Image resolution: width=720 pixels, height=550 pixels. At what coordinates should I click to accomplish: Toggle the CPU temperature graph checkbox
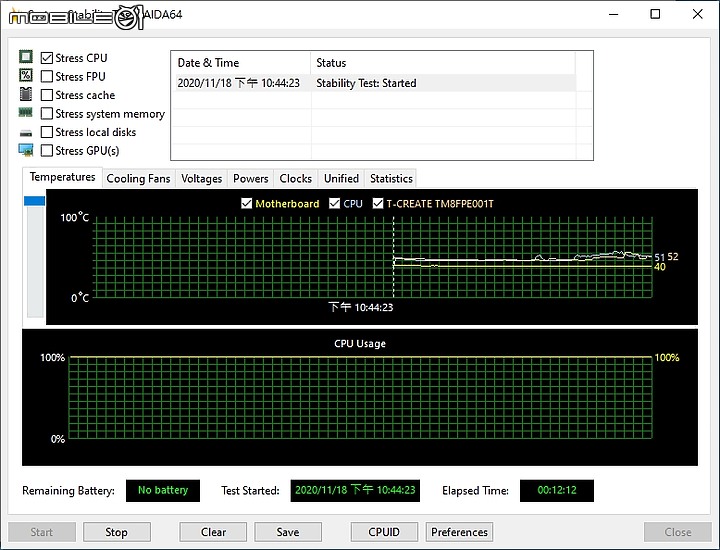click(335, 203)
